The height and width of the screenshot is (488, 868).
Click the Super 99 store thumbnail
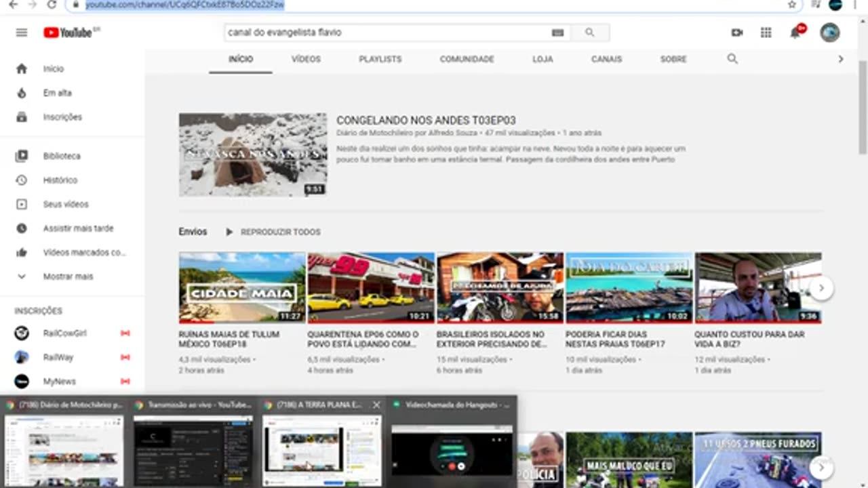(371, 288)
